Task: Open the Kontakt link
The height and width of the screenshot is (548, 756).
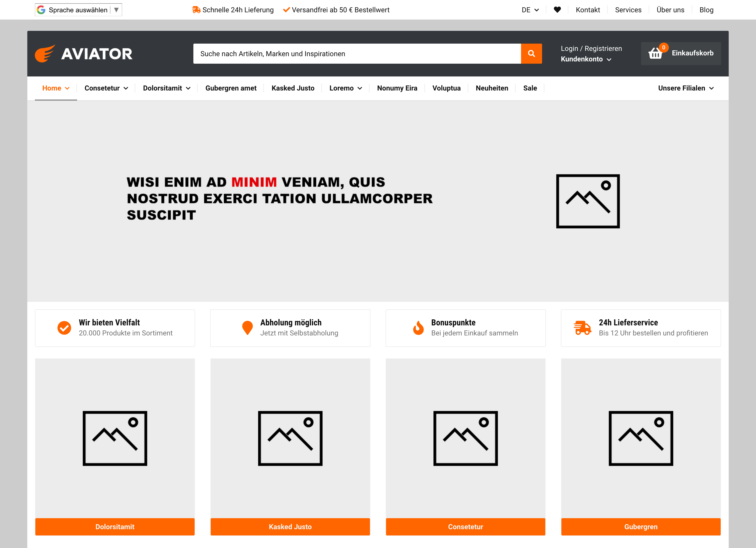Action: pos(588,10)
